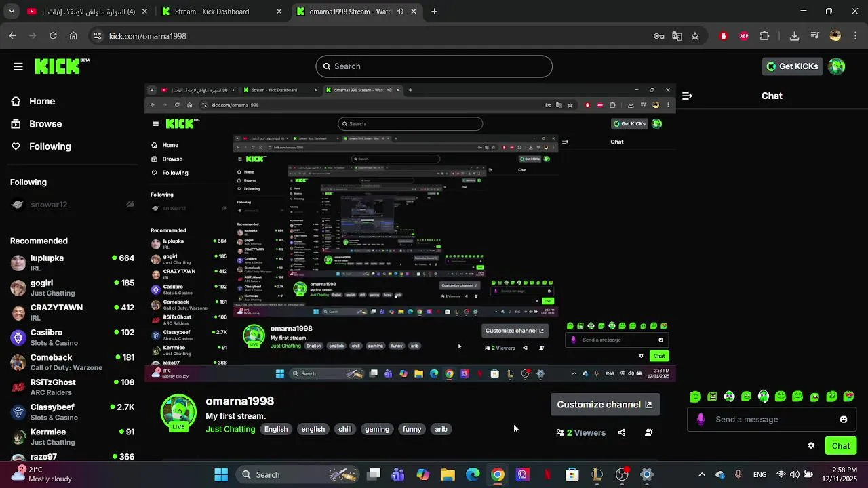The image size is (868, 488).
Task: Open Classybeef channel with 2.7K viewers
Action: [x=72, y=411]
